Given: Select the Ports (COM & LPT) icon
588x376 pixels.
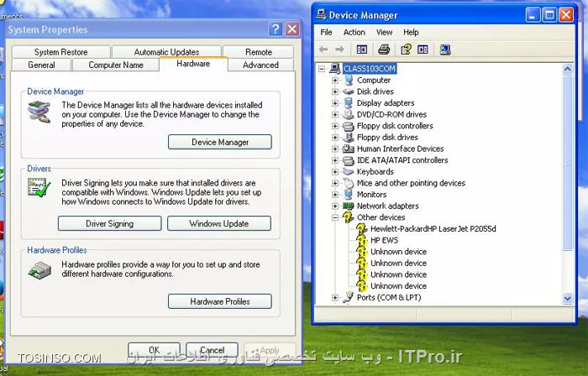Looking at the screenshot, I should pyautogui.click(x=349, y=298).
